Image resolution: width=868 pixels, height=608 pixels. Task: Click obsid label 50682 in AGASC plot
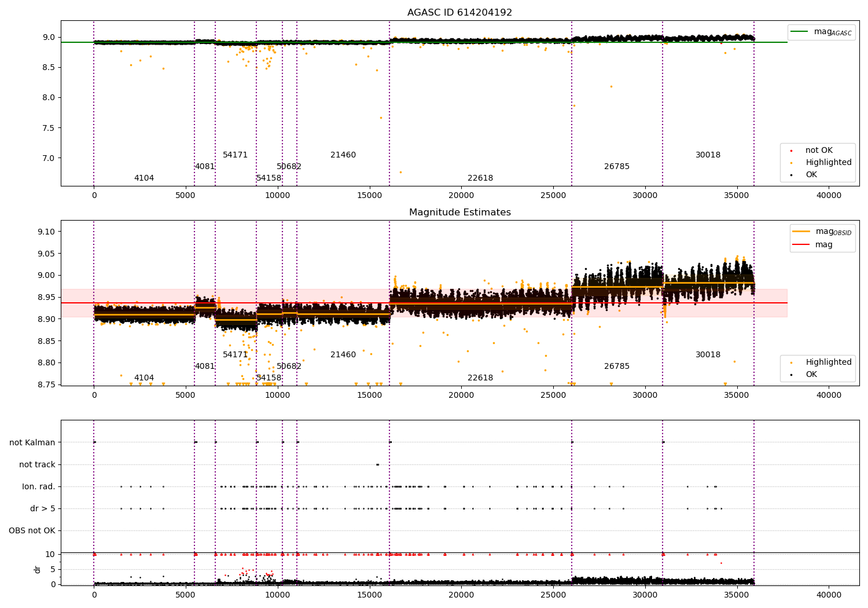pos(289,167)
